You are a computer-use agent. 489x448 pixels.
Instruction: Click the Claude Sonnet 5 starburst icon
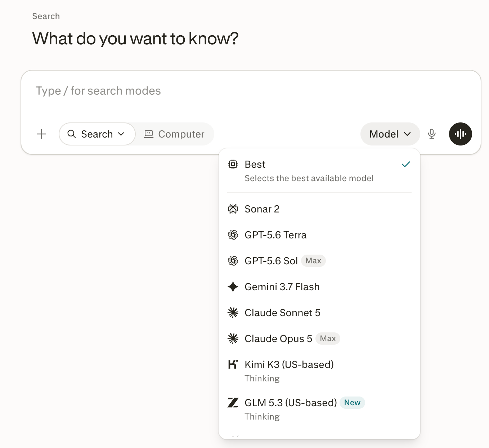point(233,313)
